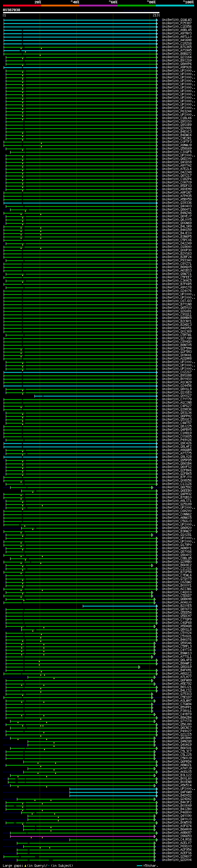Select UniRef100_A9P926 in the hit list
Screen dimensions: 197x868
click(x=176, y=67)
